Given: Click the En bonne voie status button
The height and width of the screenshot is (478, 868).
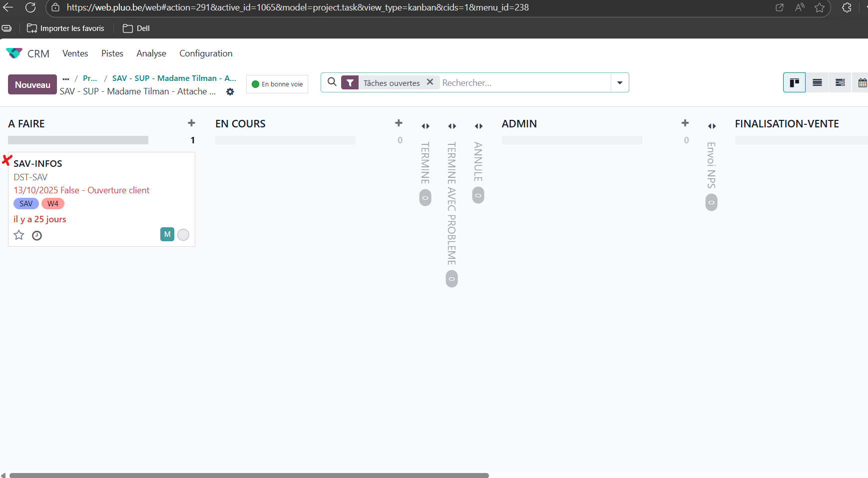Looking at the screenshot, I should (277, 84).
